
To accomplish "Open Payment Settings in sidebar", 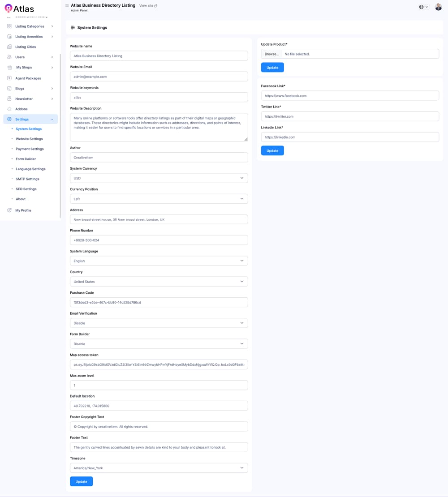I will point(30,149).
